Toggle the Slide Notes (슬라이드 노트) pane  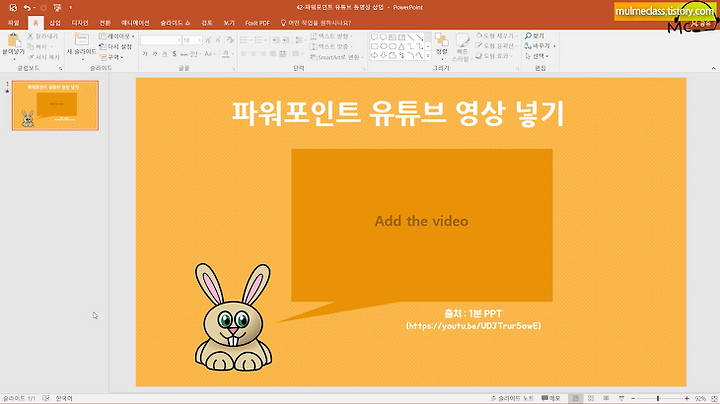pyautogui.click(x=512, y=398)
